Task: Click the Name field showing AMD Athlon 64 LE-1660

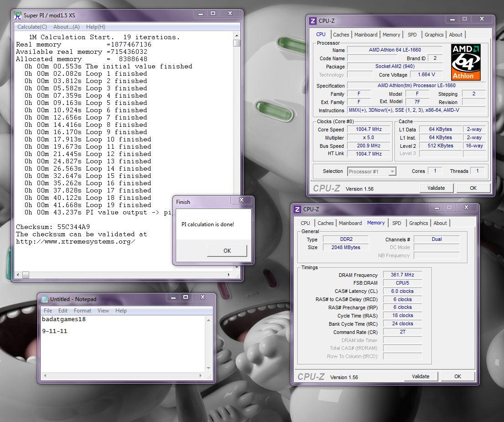Action: tap(395, 50)
